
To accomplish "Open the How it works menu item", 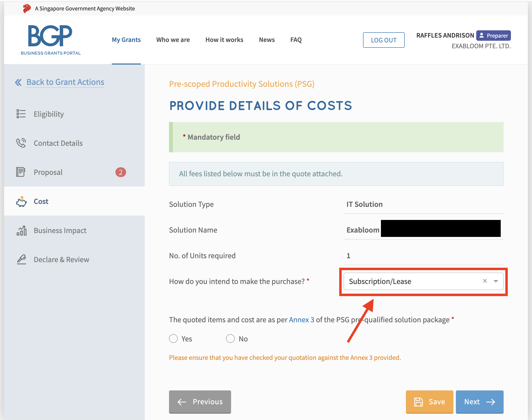I will [224, 40].
